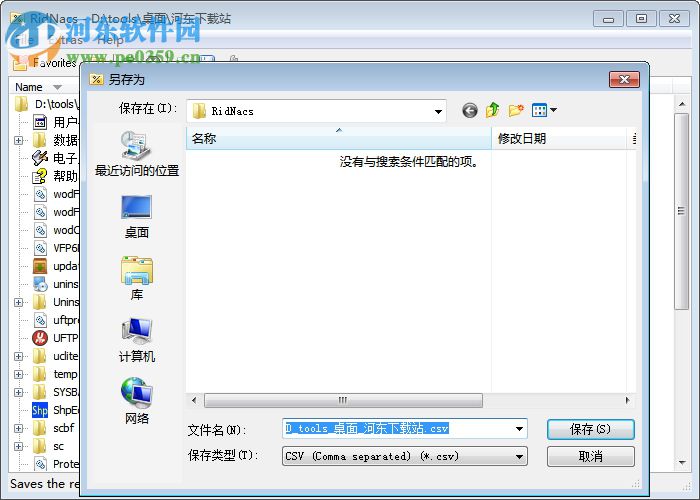Close the 另存为 dialog

point(624,79)
